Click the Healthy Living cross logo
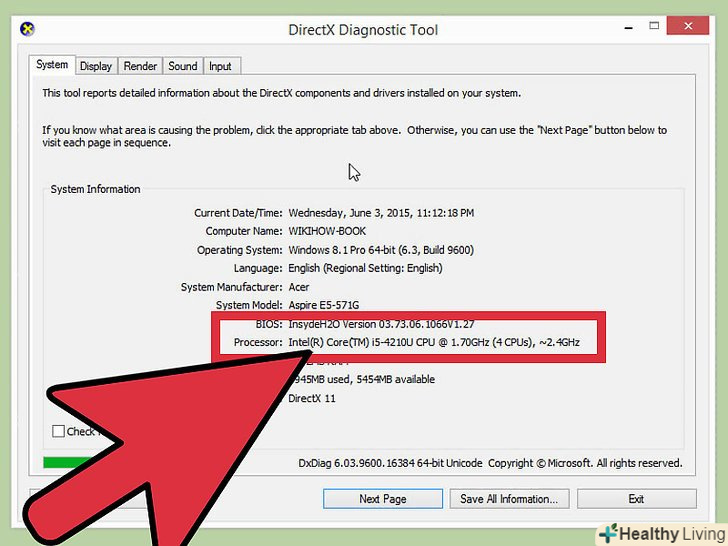Screen dimensions: 728x546 point(608,532)
